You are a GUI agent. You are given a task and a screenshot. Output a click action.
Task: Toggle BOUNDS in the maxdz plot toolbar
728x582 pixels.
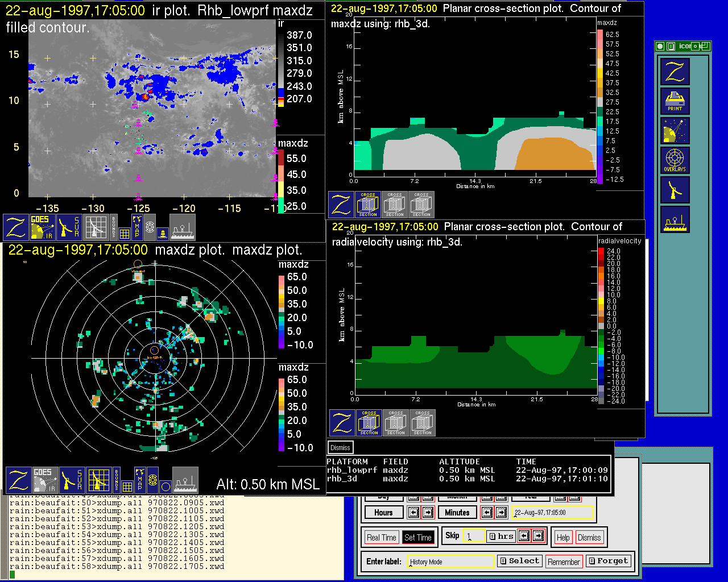(x=116, y=479)
